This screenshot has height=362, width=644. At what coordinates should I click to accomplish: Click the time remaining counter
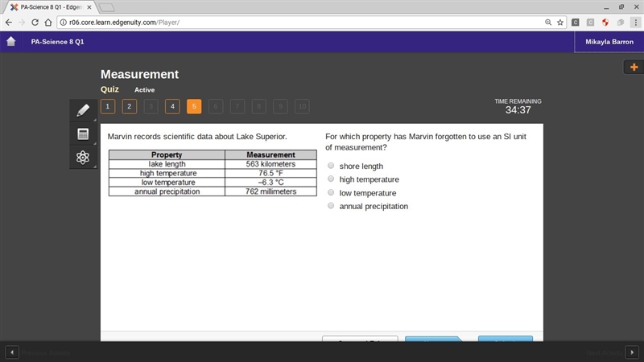518,109
